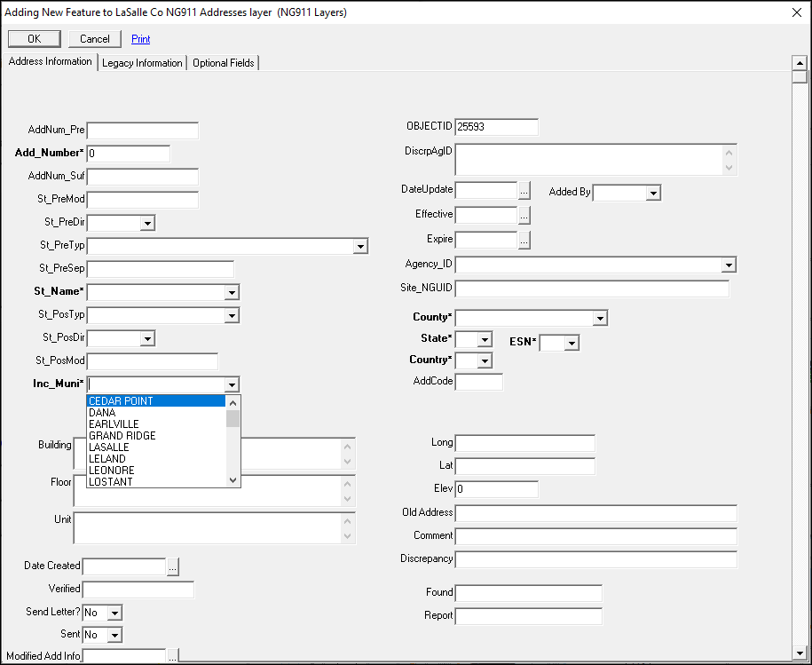Open the County dropdown

[600, 318]
